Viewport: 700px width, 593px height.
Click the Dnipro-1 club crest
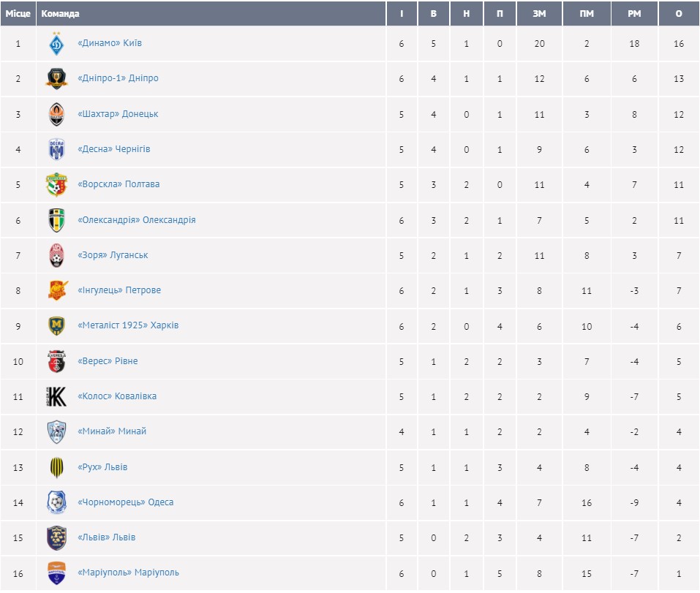coord(56,79)
